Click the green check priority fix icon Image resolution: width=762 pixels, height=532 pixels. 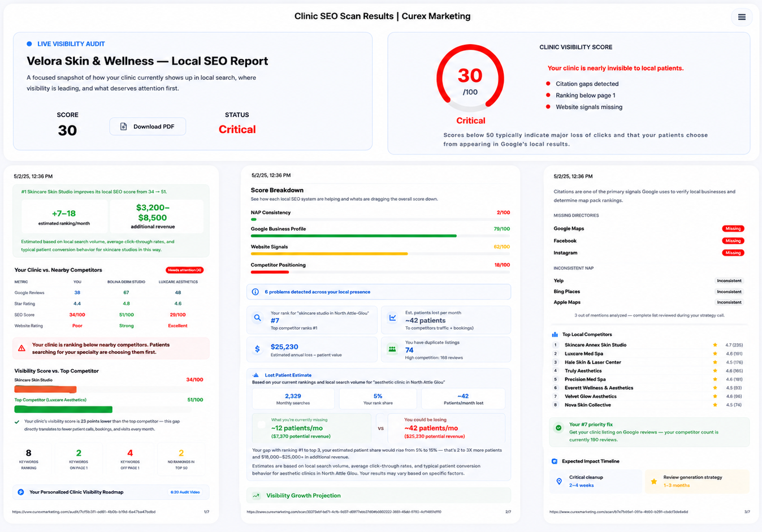558,428
